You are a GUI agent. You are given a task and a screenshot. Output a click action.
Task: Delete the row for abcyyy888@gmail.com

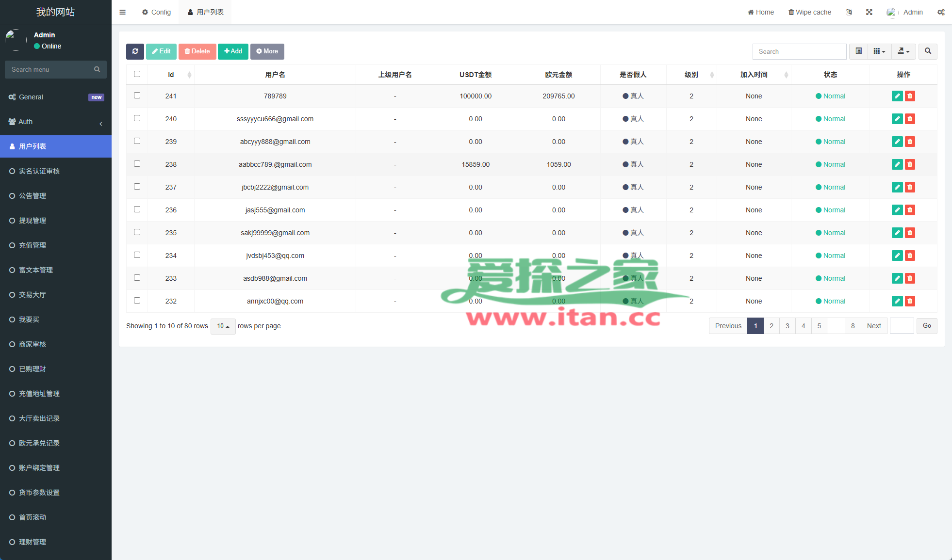pos(910,142)
